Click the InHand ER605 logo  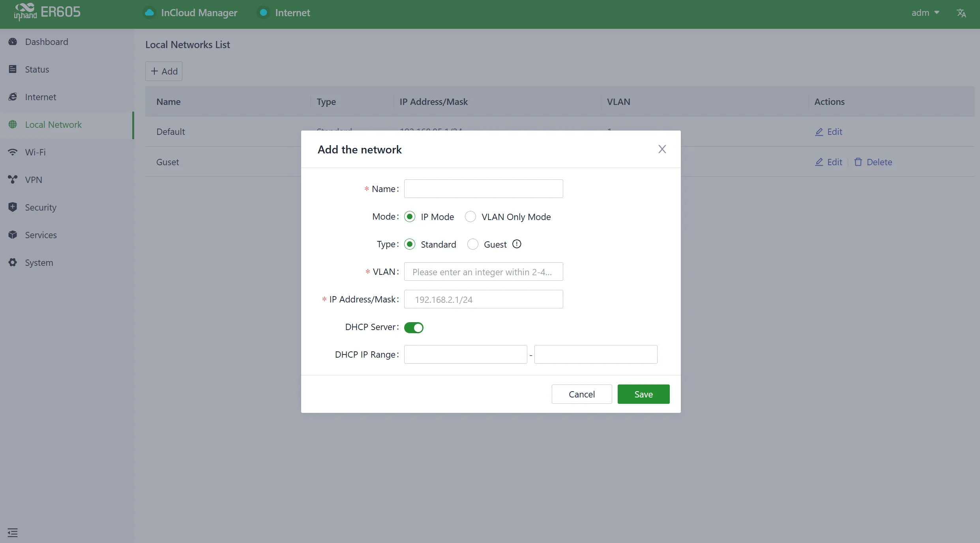click(47, 12)
